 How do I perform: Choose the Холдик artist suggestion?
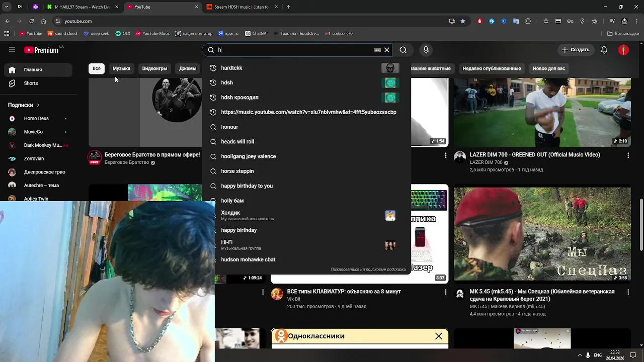[x=306, y=215]
